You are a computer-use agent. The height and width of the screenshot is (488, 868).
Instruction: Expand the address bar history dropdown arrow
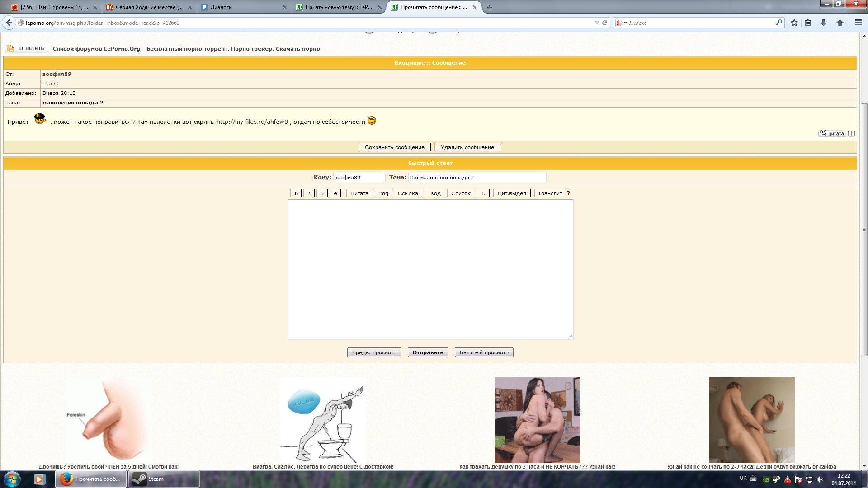tap(597, 23)
